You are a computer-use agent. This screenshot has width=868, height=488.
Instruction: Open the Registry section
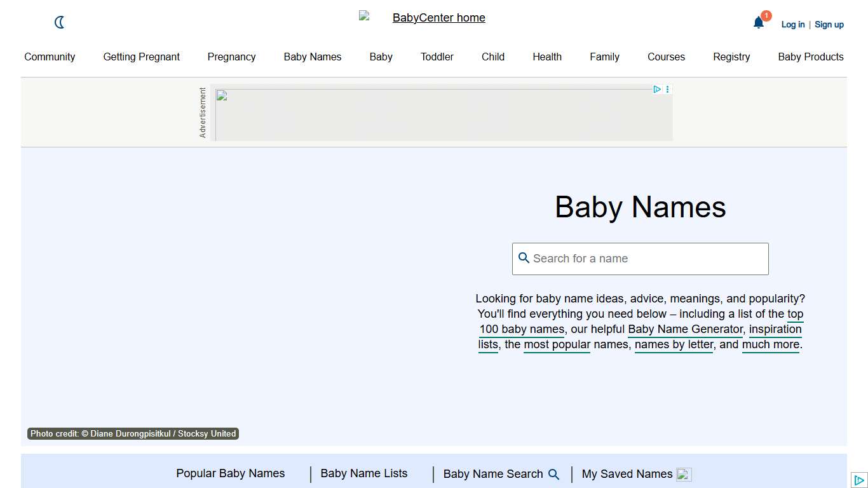pyautogui.click(x=731, y=57)
